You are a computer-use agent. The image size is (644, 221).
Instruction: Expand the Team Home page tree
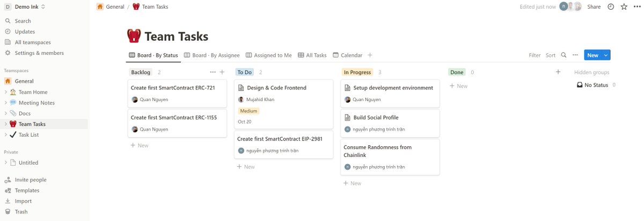tap(5, 92)
